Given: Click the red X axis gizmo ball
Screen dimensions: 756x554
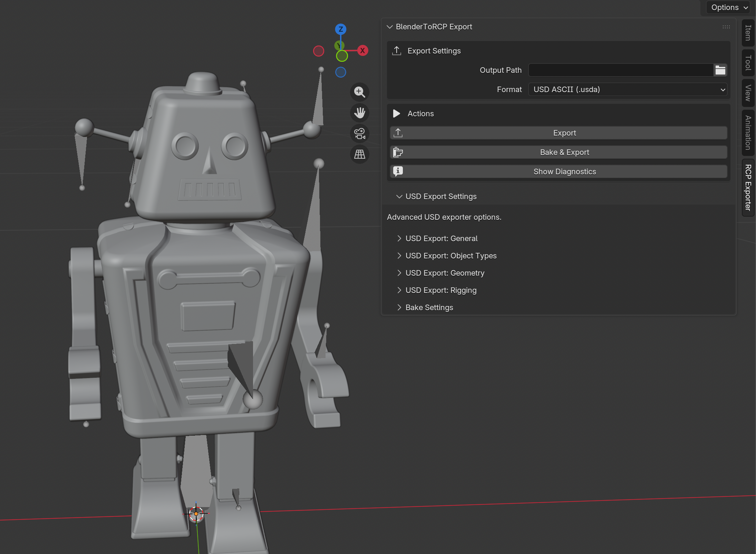Looking at the screenshot, I should coord(362,50).
